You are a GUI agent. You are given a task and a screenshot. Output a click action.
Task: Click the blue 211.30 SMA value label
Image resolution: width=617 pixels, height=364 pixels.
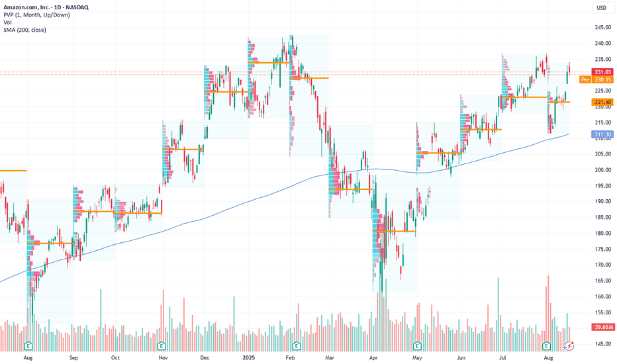point(602,134)
